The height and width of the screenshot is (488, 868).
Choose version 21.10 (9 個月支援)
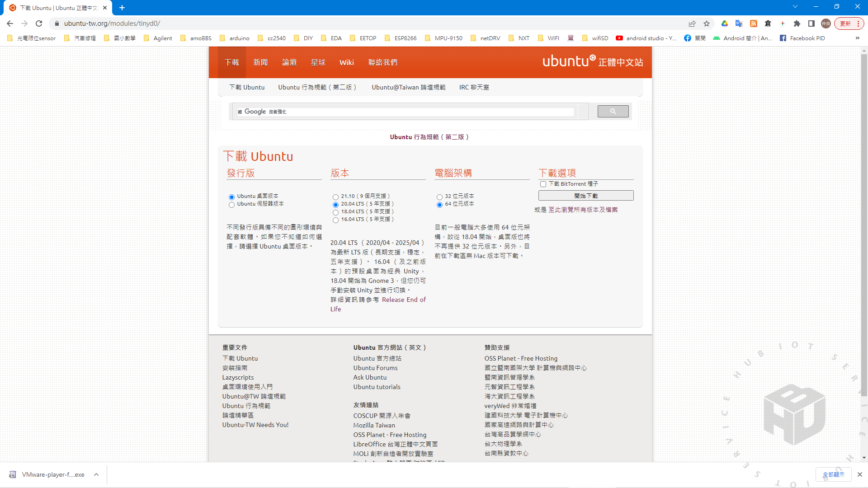[x=335, y=197]
